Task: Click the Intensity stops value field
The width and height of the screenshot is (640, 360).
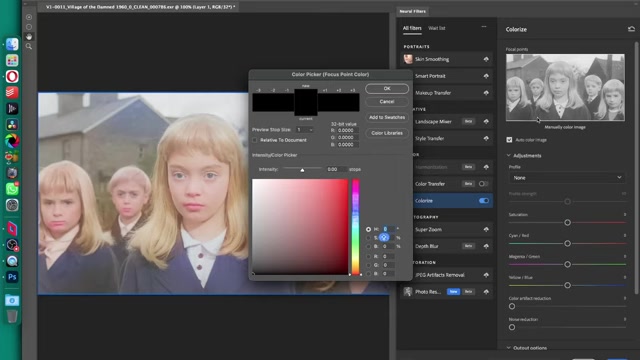Action: tap(336, 169)
